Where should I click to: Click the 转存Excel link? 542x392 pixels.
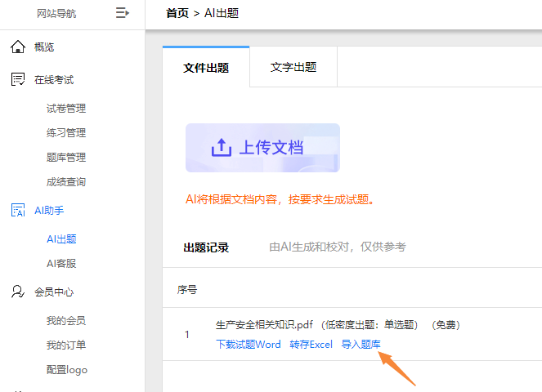coord(311,345)
